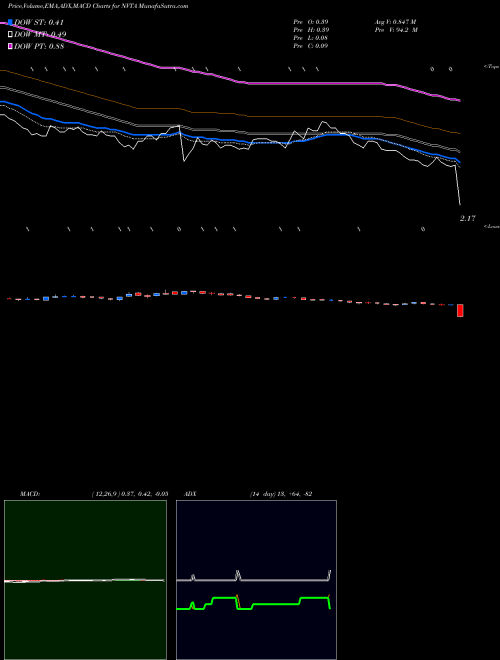The width and height of the screenshot is (500, 660).
Task: Select the 'DOW PT: 0.88' legend label
Action: click(x=39, y=46)
